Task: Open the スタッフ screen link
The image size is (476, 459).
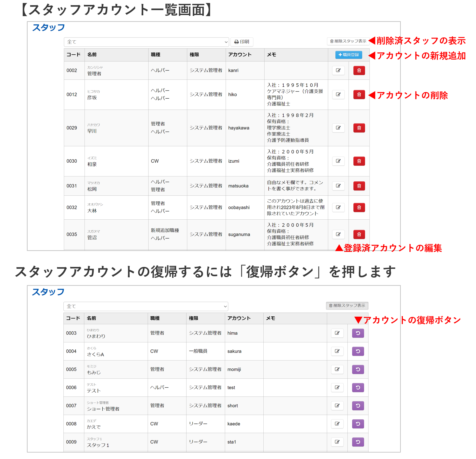Action: (x=48, y=27)
